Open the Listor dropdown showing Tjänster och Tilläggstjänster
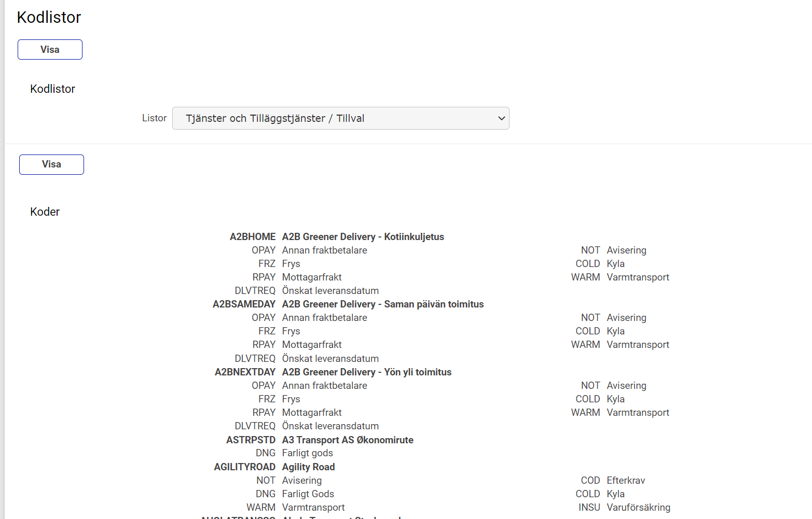This screenshot has height=519, width=812. tap(340, 118)
